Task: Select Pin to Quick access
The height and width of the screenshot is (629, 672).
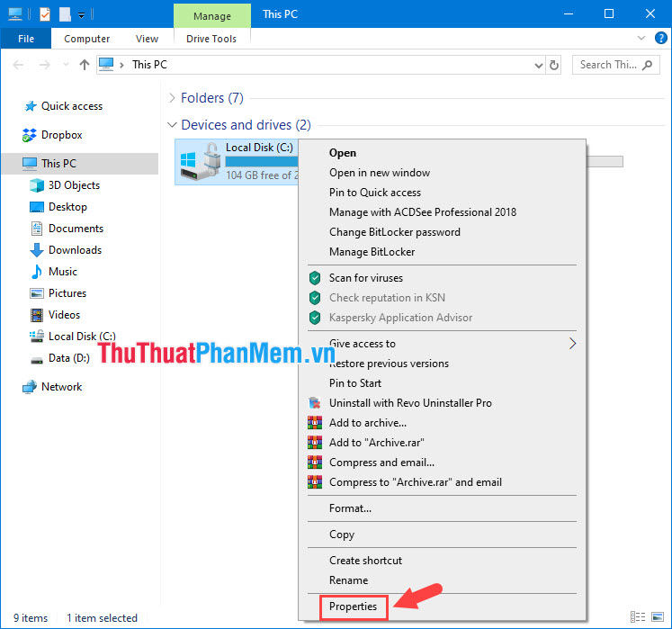Action: (x=375, y=193)
